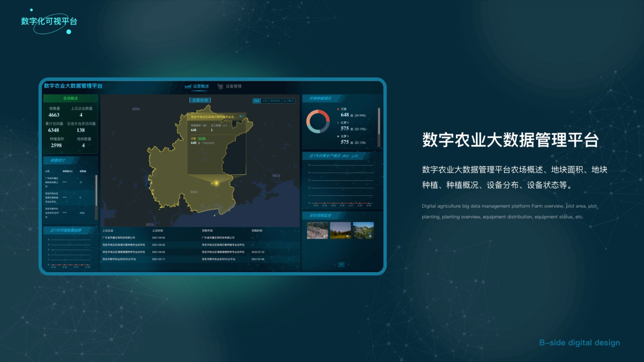Click the grey 红萝卜 legend dot
Screen dimensions: 644x362
pyautogui.click(x=338, y=123)
